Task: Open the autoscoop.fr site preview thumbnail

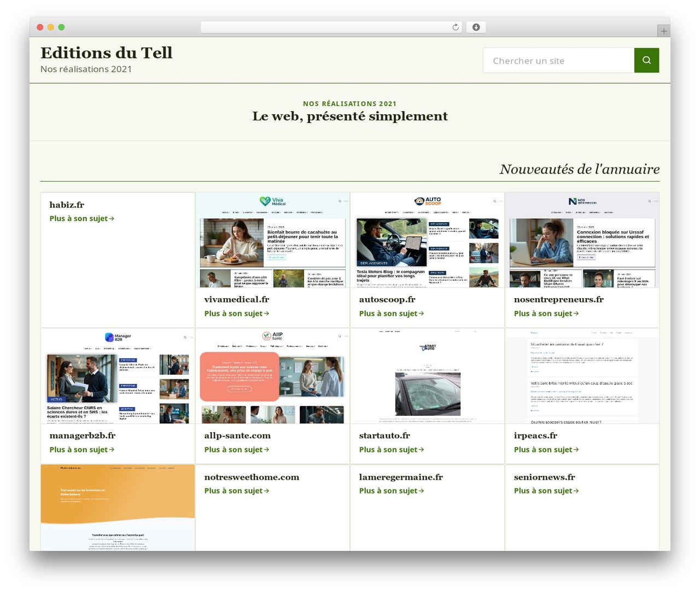Action: click(x=427, y=240)
